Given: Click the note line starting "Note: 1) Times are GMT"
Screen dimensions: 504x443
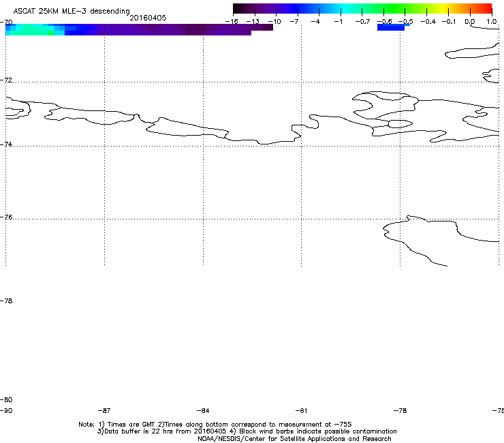Looking at the screenshot, I should click(x=215, y=425).
